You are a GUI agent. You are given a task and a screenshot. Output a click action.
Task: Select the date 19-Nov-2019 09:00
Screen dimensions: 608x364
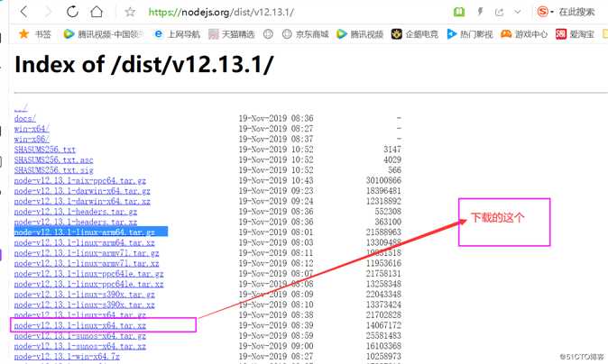pyautogui.click(x=276, y=347)
